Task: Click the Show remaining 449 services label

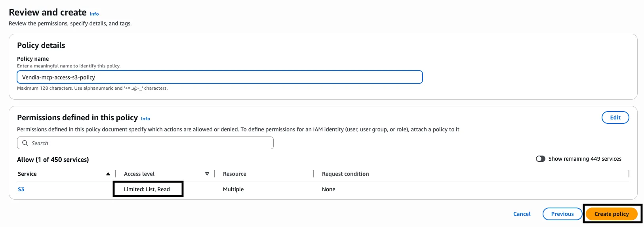Action: (x=585, y=159)
